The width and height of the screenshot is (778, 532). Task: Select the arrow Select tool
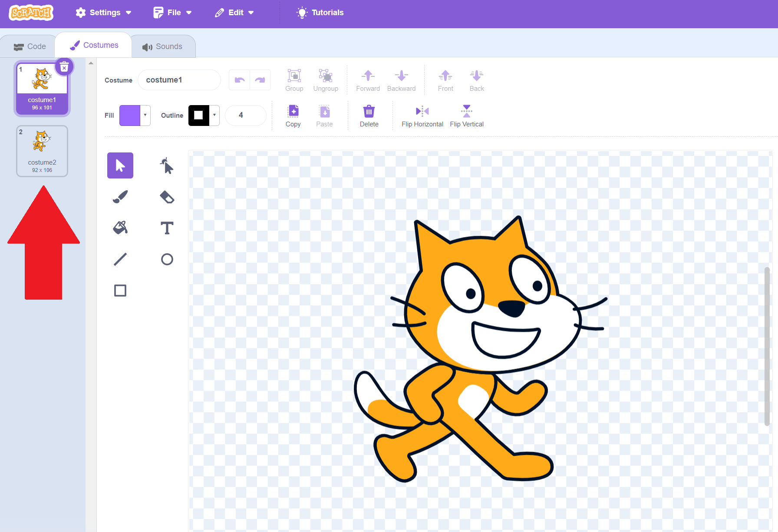120,165
